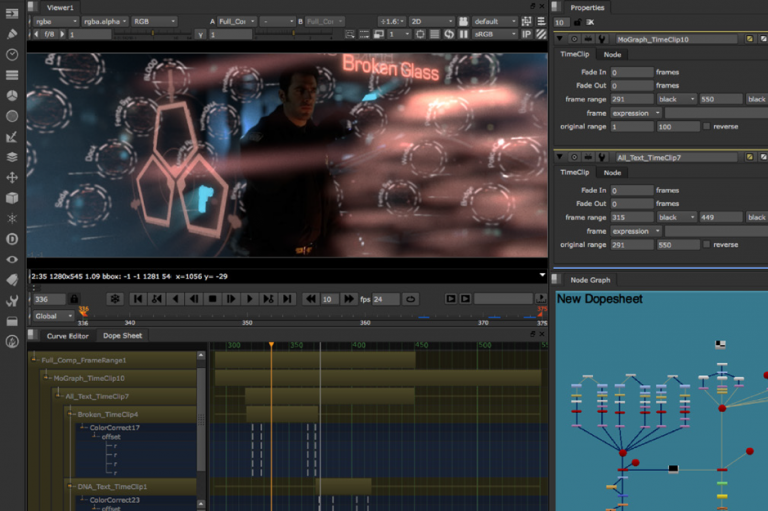Open Node tab in All_Text_TimeClip7 panel
768x511 pixels.
coord(612,172)
